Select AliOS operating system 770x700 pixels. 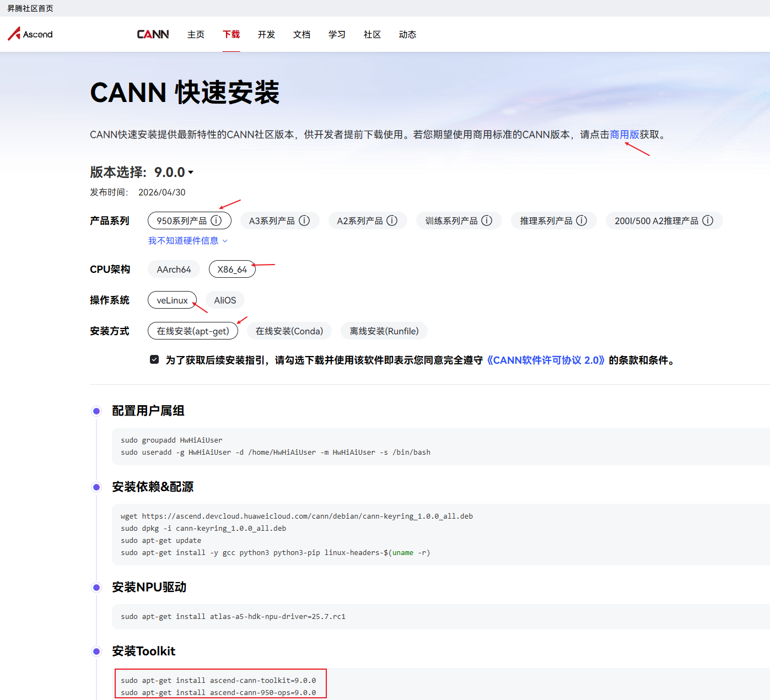(225, 300)
